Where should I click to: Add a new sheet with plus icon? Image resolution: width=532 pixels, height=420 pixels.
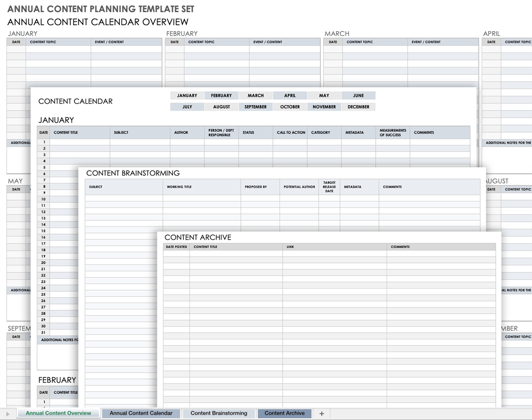(321, 414)
